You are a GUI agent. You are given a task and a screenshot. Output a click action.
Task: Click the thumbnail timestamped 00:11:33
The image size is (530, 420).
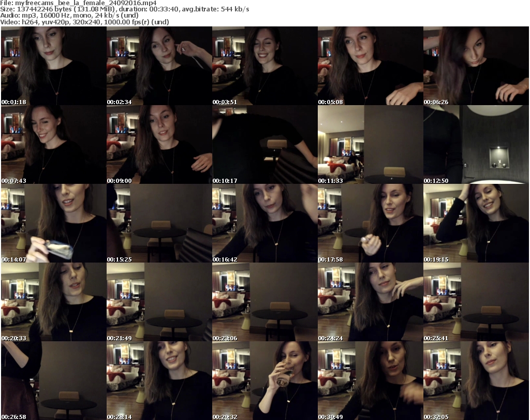(370, 144)
